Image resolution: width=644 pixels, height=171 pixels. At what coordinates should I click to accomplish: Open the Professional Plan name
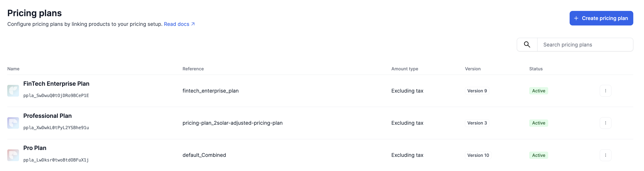point(48,116)
